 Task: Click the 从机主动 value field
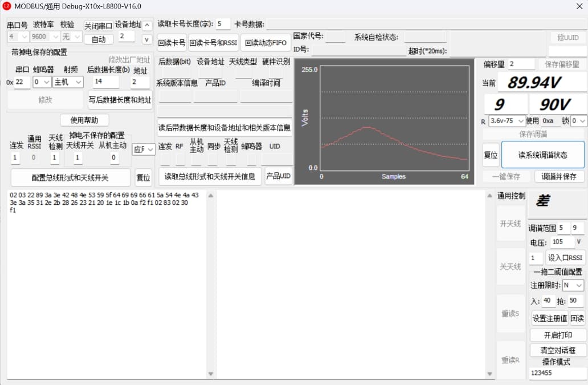point(114,158)
